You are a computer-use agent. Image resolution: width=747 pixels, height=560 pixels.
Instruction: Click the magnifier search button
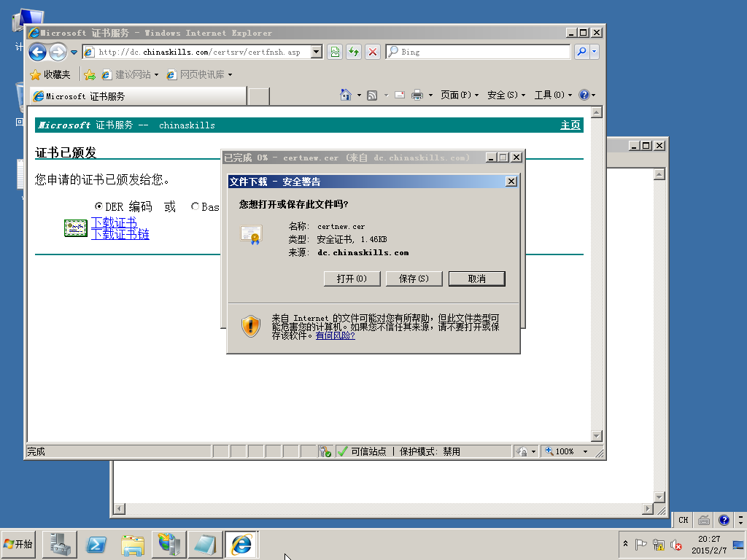pos(581,52)
